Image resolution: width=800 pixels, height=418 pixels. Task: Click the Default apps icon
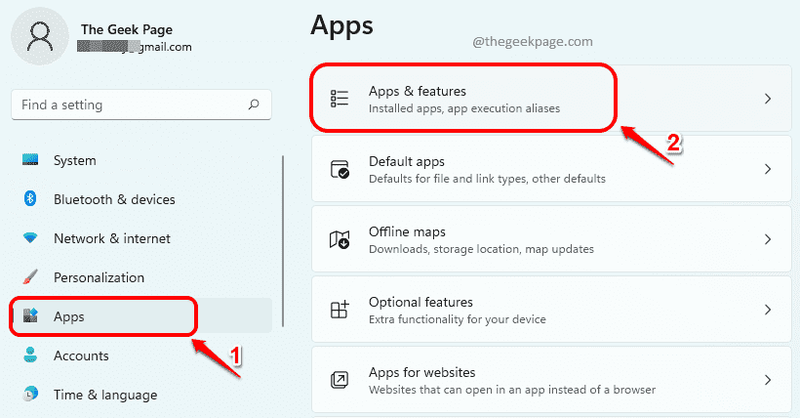[x=339, y=169]
